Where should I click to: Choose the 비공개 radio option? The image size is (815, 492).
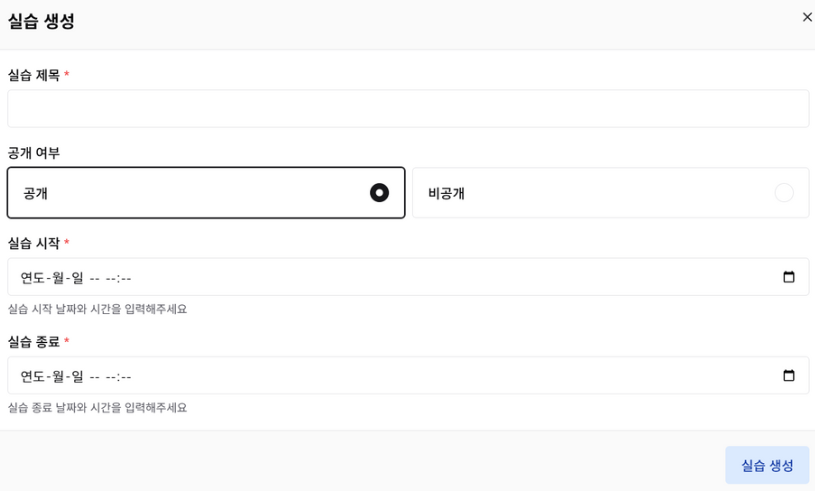click(784, 193)
